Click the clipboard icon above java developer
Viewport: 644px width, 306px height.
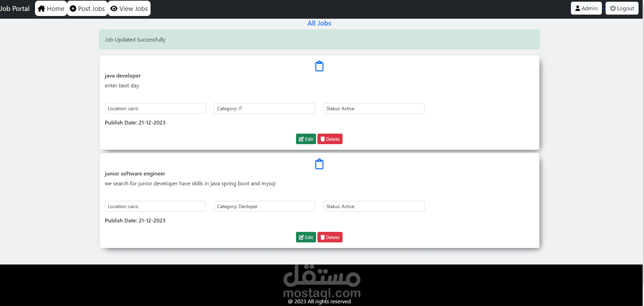319,66
